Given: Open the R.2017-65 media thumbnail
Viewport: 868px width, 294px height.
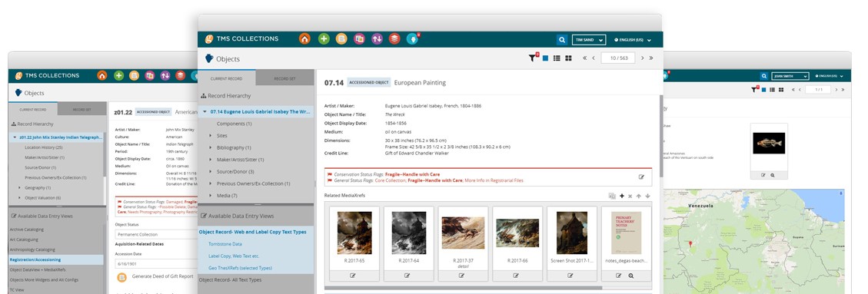Looking at the screenshot, I should pyautogui.click(x=354, y=233).
